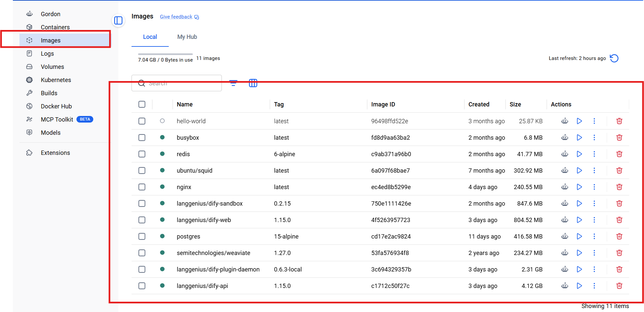Viewport: 644px width, 312px height.
Task: Show more actions for semitechnologies/weaviate
Action: [594, 253]
